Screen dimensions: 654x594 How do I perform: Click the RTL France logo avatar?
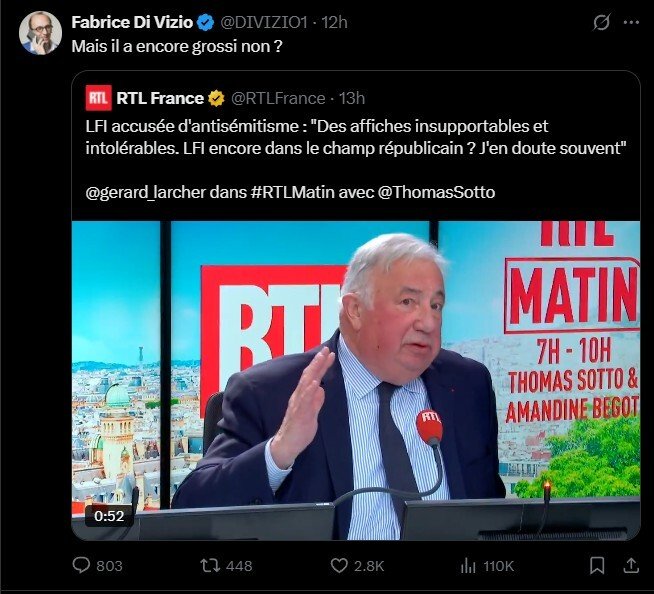tap(98, 97)
